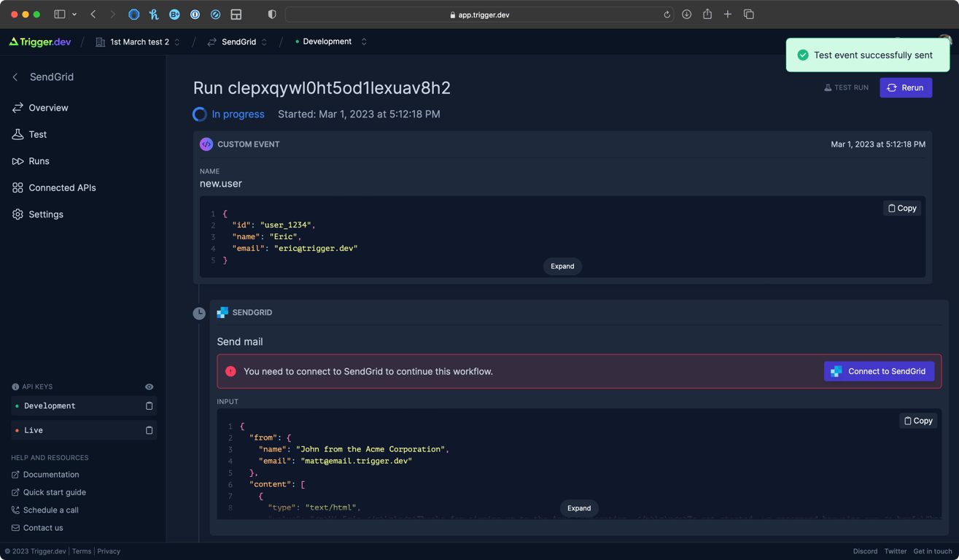Expand the custom event JSON payload

tap(562, 266)
